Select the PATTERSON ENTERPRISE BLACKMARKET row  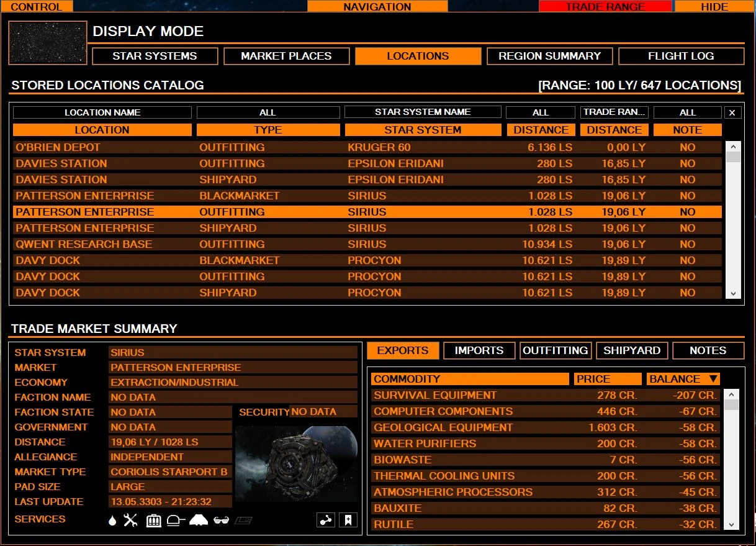tap(367, 196)
